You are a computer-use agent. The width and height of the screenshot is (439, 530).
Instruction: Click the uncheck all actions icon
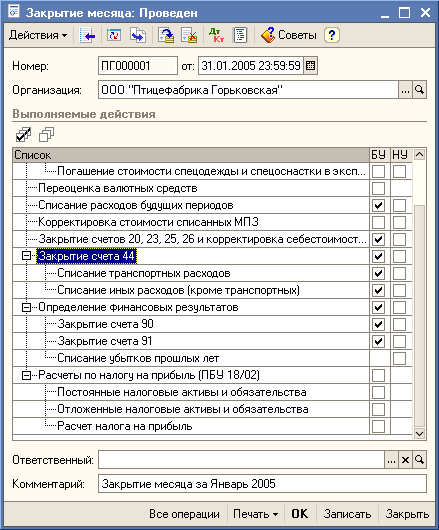point(46,135)
